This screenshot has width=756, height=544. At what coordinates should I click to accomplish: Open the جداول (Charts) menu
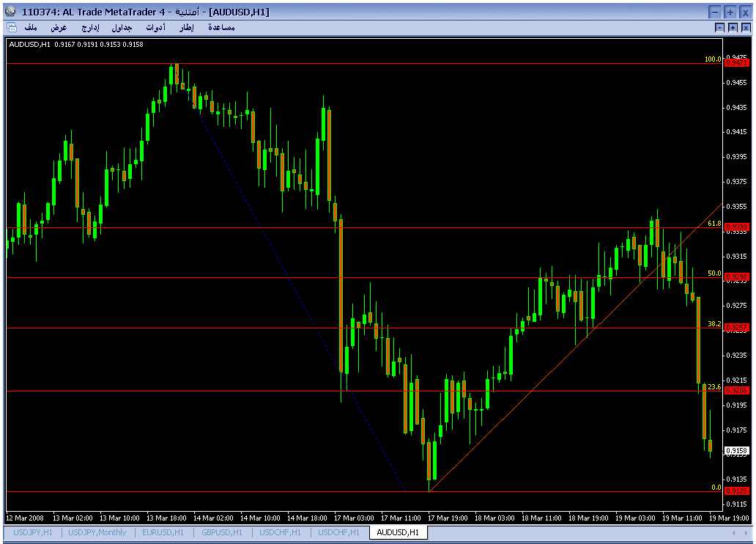tap(122, 28)
